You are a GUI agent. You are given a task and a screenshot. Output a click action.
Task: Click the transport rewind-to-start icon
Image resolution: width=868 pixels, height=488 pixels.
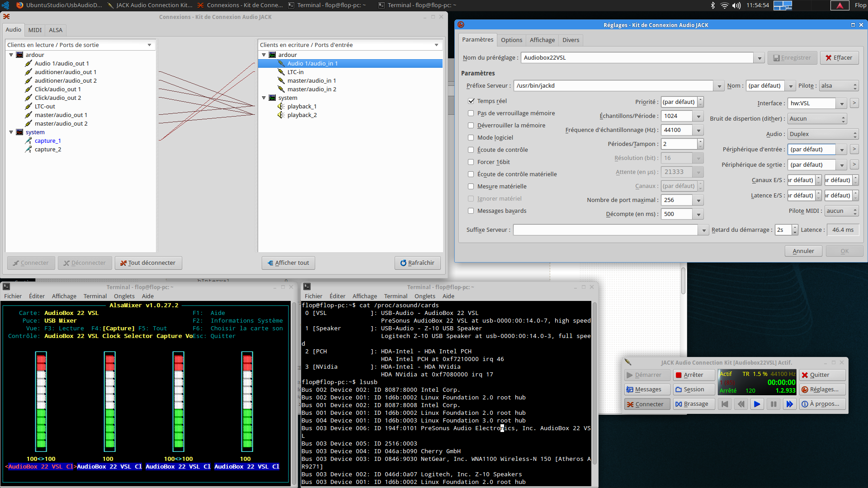tap(725, 404)
